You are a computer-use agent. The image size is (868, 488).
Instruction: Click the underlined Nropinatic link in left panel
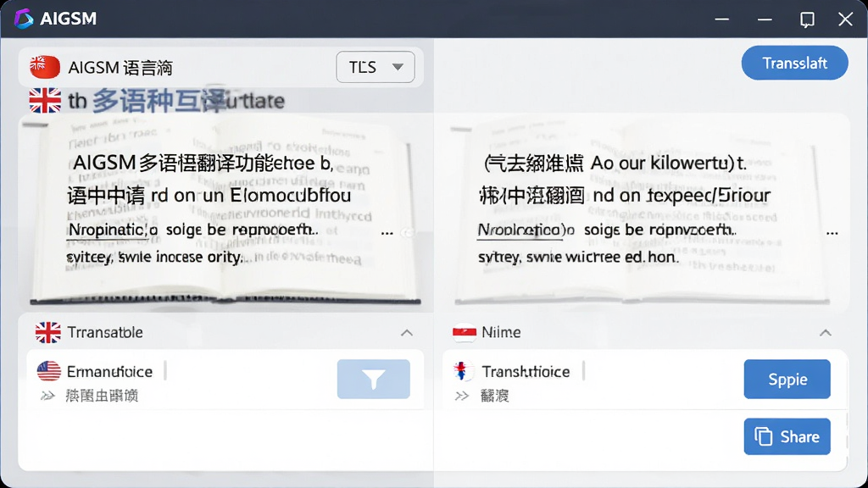(113, 229)
